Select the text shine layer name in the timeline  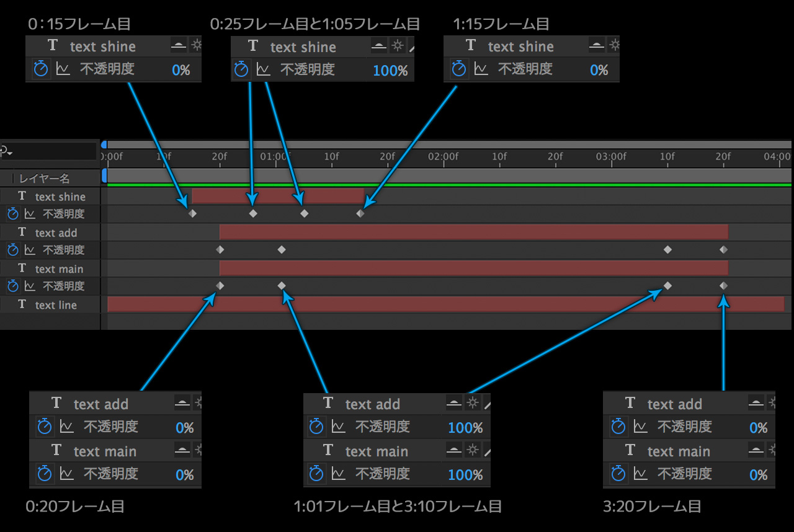coord(60,197)
